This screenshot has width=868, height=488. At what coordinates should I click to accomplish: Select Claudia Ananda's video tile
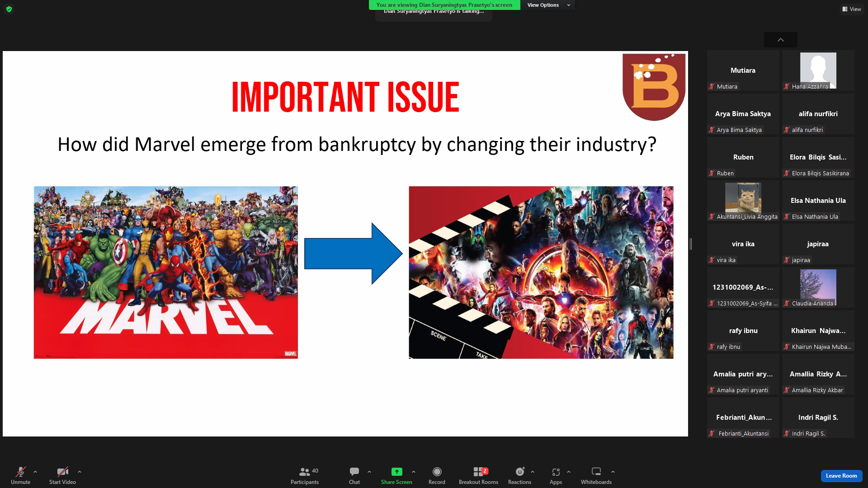click(818, 287)
